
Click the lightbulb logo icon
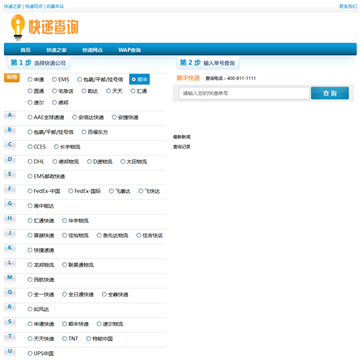click(18, 28)
